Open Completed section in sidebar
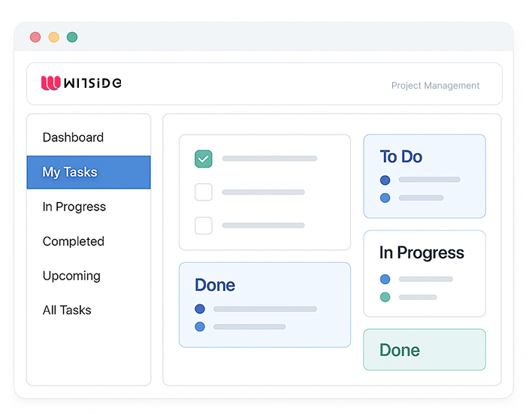 tap(74, 241)
